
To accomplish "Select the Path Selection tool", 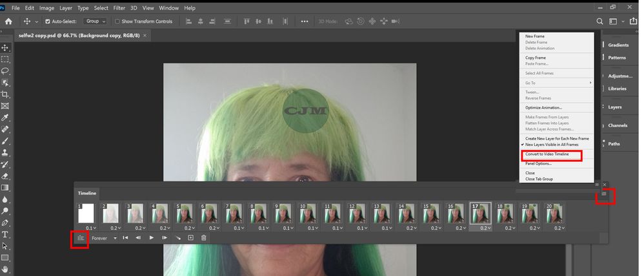I will (5, 246).
